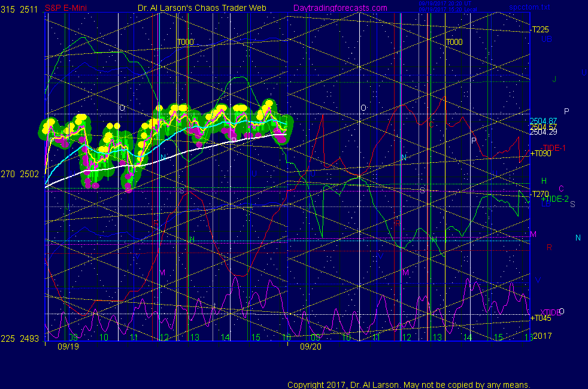Click the yellow '+T090' level label
This screenshot has height=389, width=588.
(x=540, y=153)
